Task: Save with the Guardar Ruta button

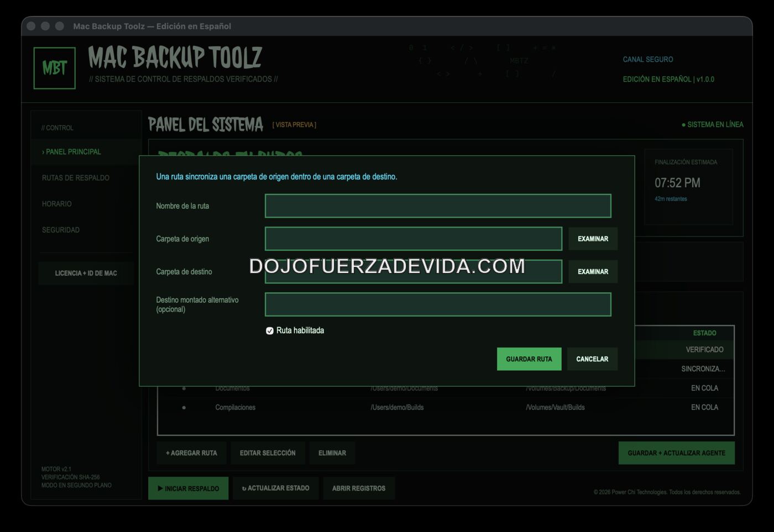Action: (529, 359)
